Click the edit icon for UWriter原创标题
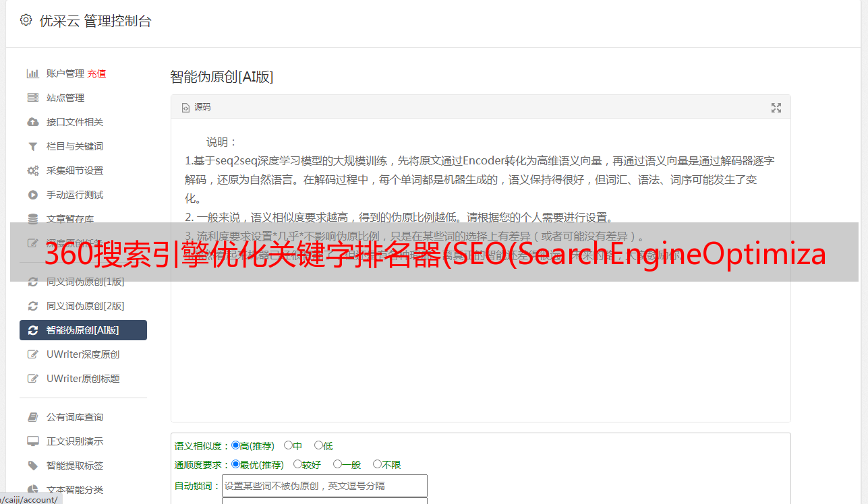This screenshot has width=868, height=504. point(32,379)
